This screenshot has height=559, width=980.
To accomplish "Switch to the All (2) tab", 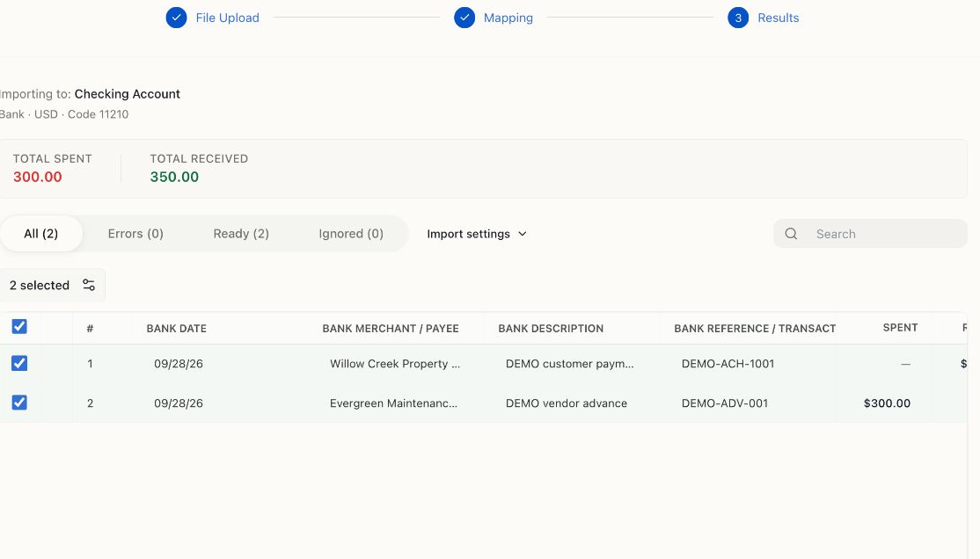I will 41,234.
